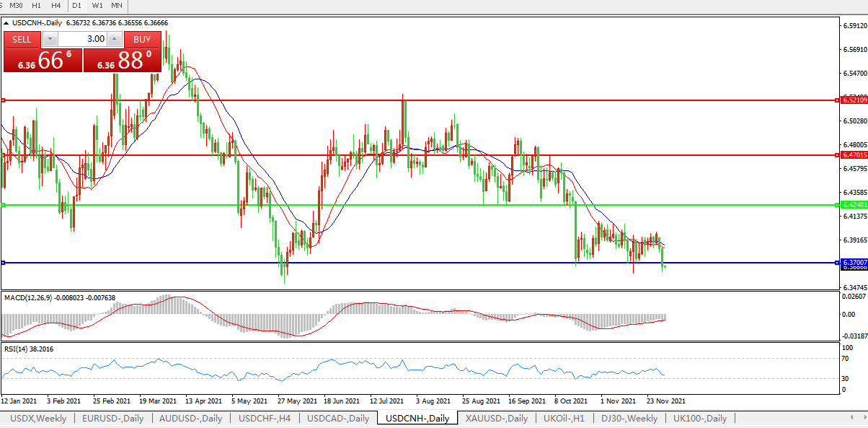Screen dimensions: 868x428
Task: Switch to the H4 timeframe
Action: point(56,6)
